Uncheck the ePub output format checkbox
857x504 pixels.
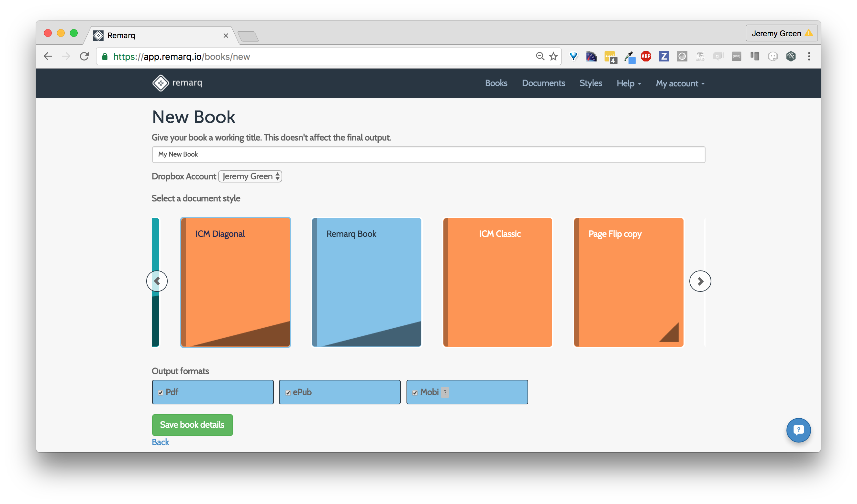point(288,393)
